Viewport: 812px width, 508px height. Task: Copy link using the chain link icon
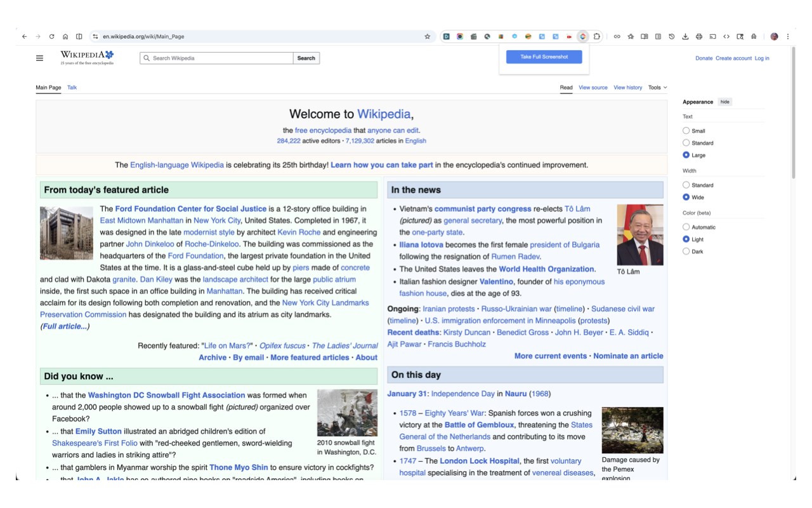(617, 37)
